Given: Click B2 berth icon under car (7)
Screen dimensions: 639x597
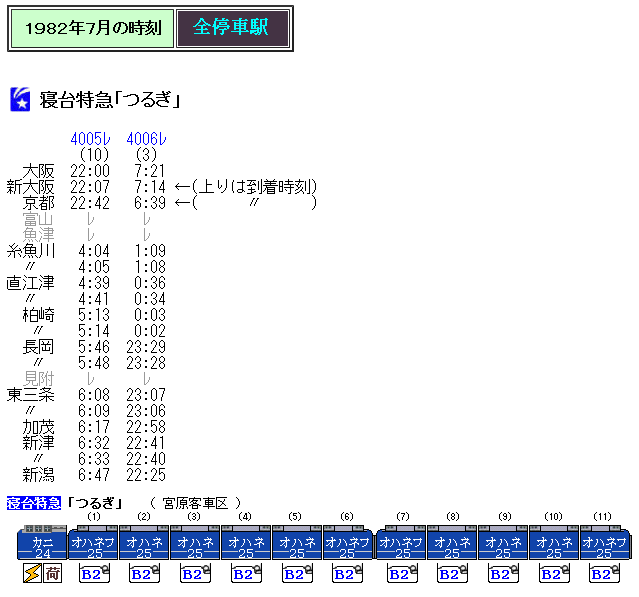Looking at the screenshot, I should (402, 573).
